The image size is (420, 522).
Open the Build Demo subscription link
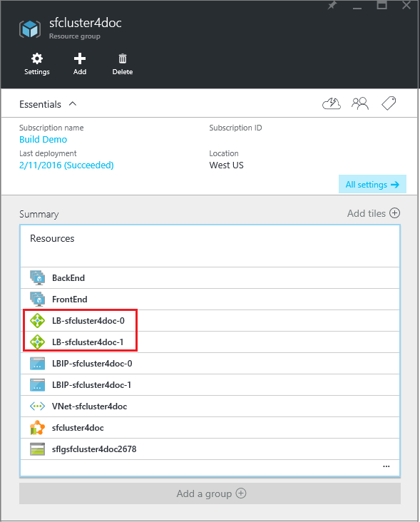tap(43, 140)
